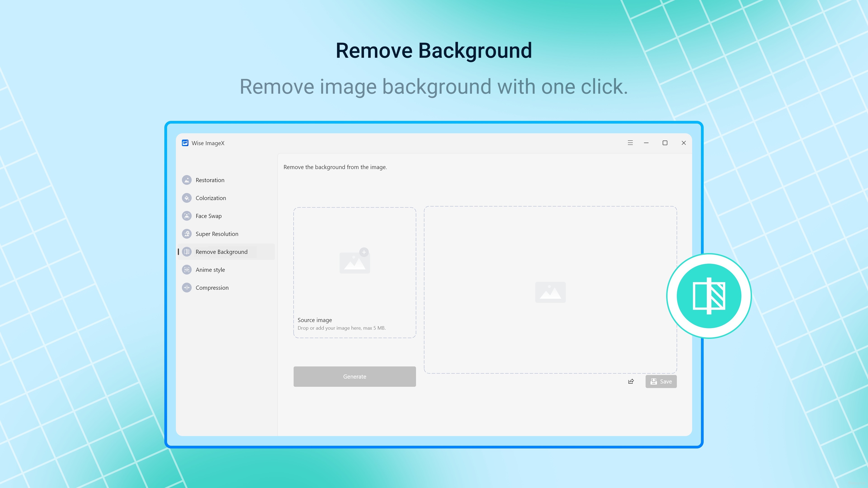Viewport: 868px width, 488px height.
Task: Click the Colorization sidebar icon
Action: coord(187,198)
